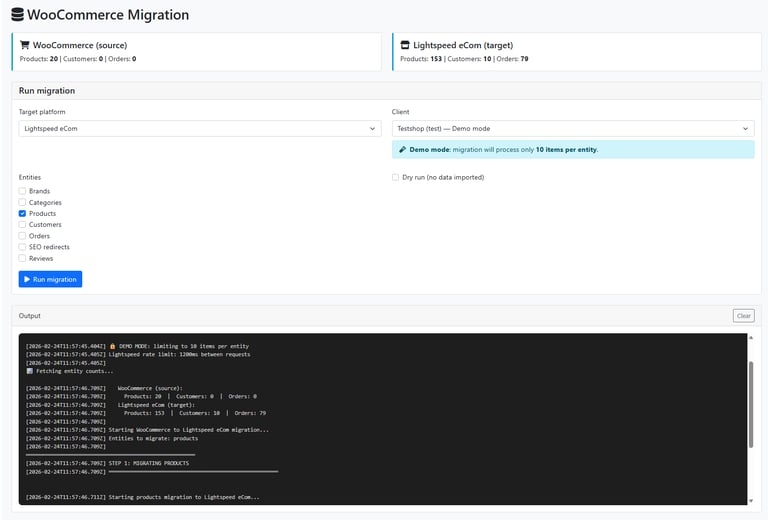Click the output scrollbar down arrow
Screen dimensions: 768x520
[752, 500]
